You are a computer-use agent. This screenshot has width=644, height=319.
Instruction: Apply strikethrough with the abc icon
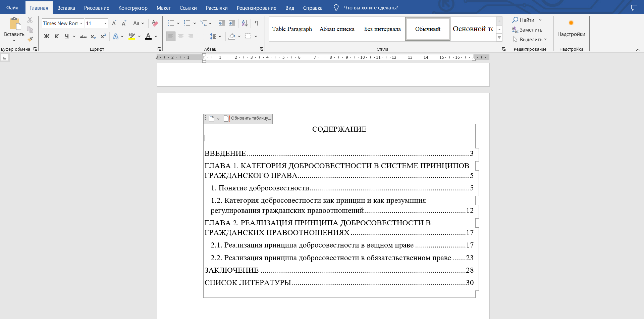(x=83, y=37)
